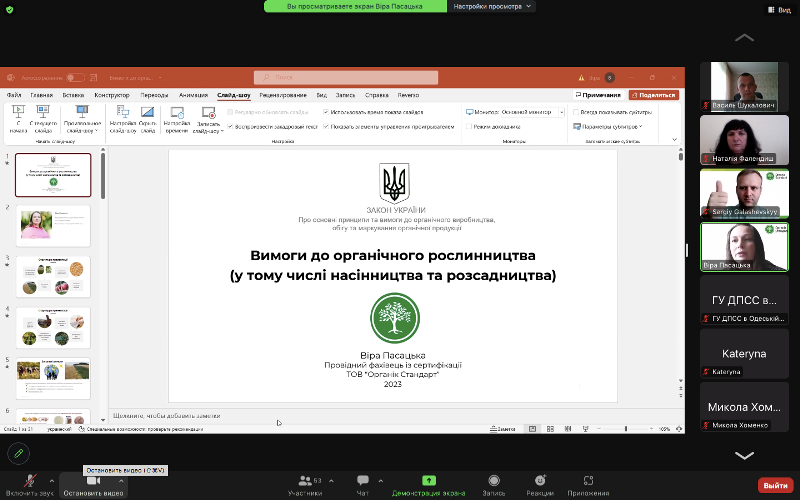Open the Анимация ribbon tab
The height and width of the screenshot is (500, 800).
tap(193, 95)
